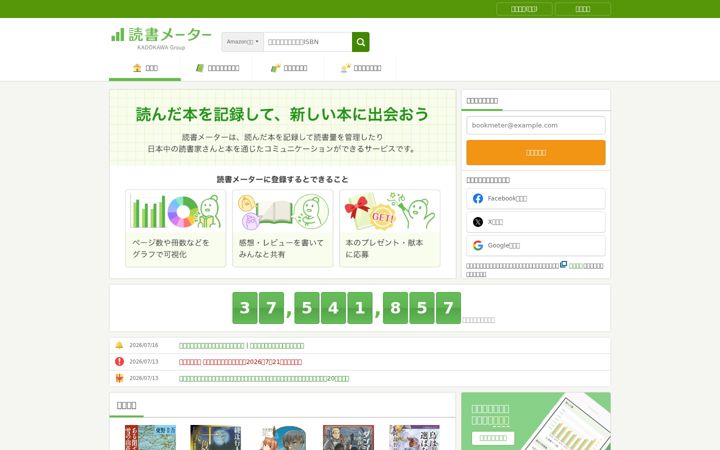The height and width of the screenshot is (450, 720).
Task: Open the Amazon search source dropdown
Action: click(x=242, y=42)
